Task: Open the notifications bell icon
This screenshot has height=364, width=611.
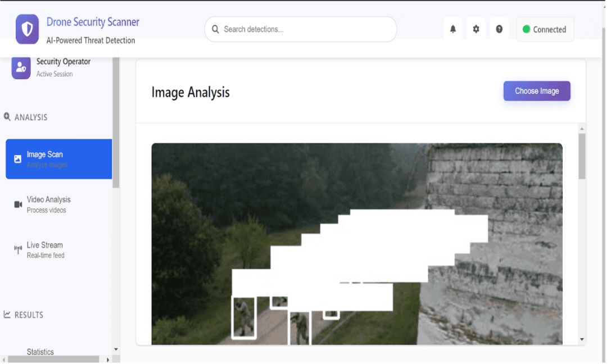Action: coord(453,29)
